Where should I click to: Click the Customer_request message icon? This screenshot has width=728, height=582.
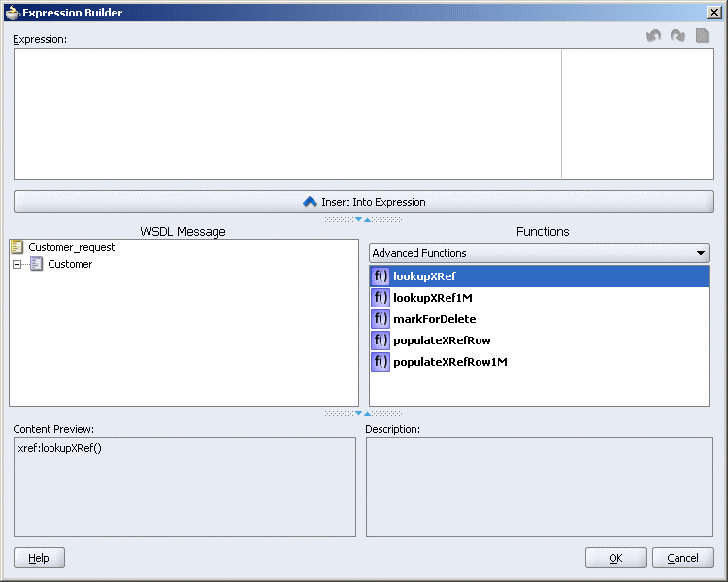[x=17, y=247]
